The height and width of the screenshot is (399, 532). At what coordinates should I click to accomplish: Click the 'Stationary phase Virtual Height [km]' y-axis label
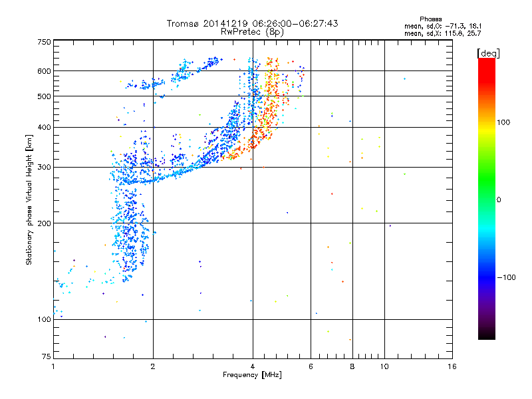pos(29,199)
